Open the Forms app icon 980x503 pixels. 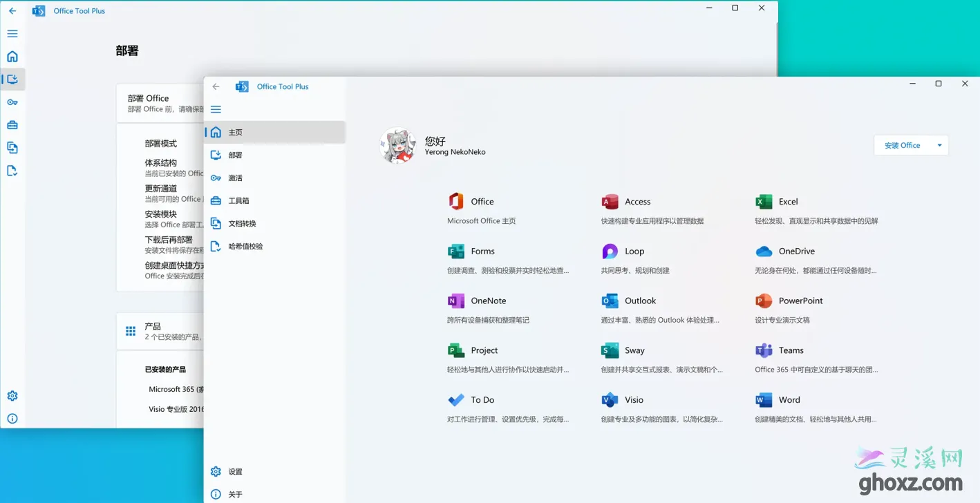pyautogui.click(x=456, y=251)
